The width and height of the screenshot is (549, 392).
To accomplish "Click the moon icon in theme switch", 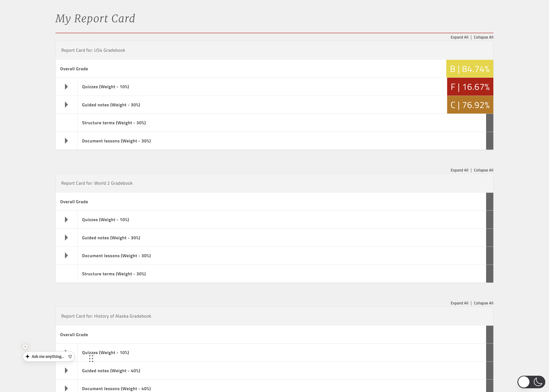I will coord(538,382).
